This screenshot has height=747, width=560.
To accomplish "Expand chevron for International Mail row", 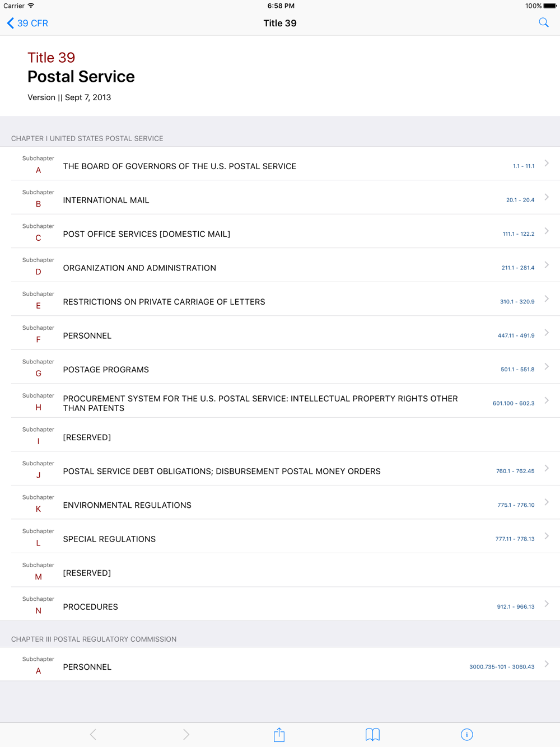I will point(547,197).
